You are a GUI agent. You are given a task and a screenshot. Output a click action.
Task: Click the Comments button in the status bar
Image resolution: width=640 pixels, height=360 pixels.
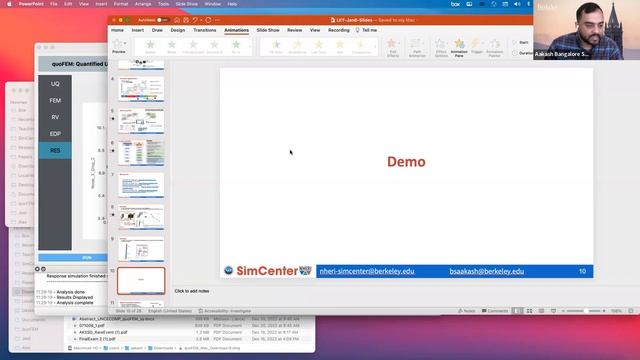pos(495,311)
